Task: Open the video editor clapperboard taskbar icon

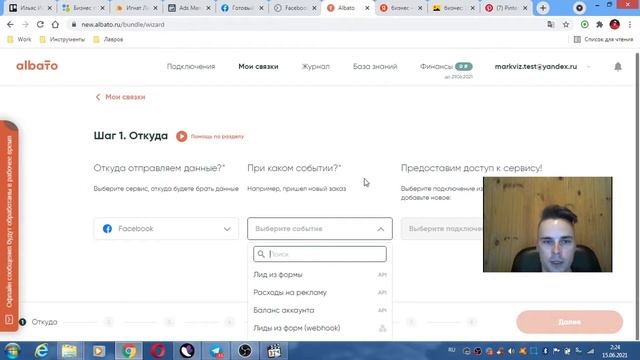Action: pyautogui.click(x=274, y=351)
